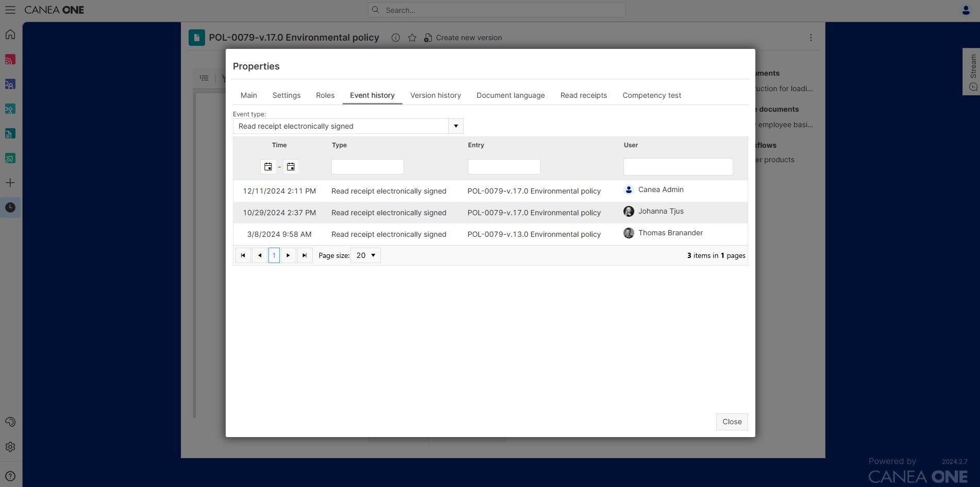Open user profile avatar menu

(966, 10)
